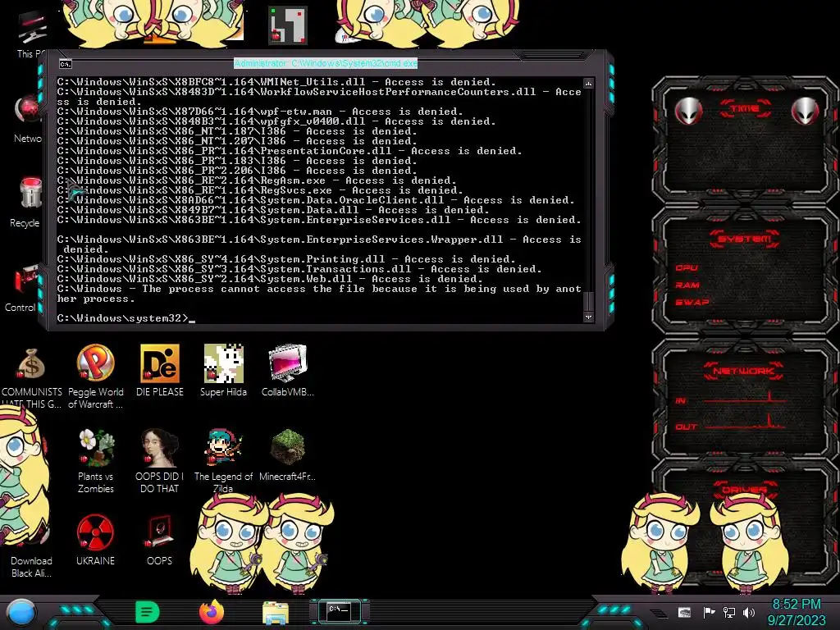Click the TIME widget header label
The image size is (840, 630).
tap(745, 108)
